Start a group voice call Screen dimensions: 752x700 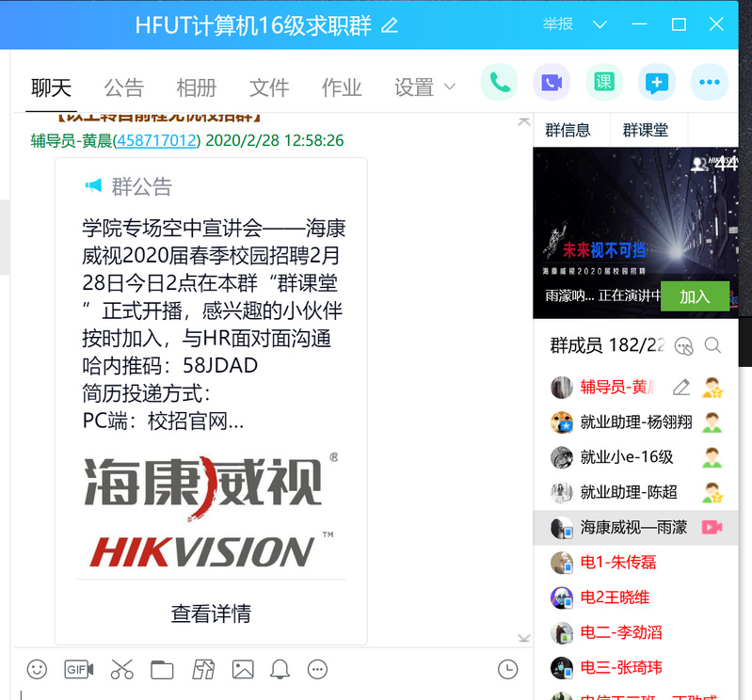(x=499, y=83)
